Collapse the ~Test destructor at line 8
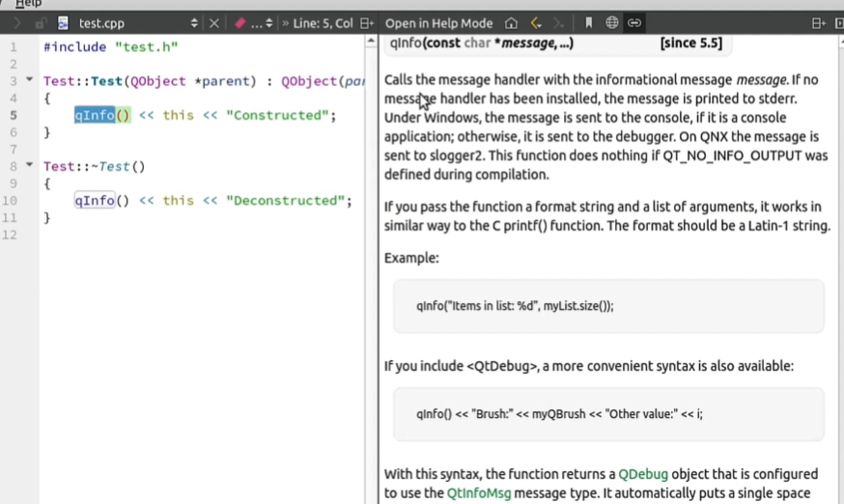 click(x=30, y=165)
